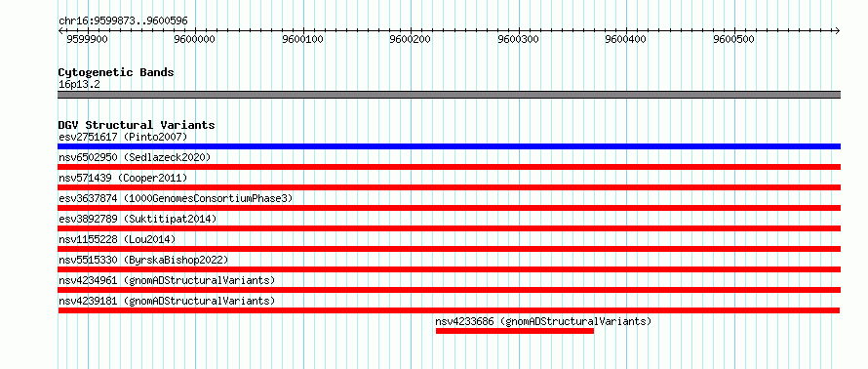Select the blue esv2751617 variant bar

click(x=449, y=146)
